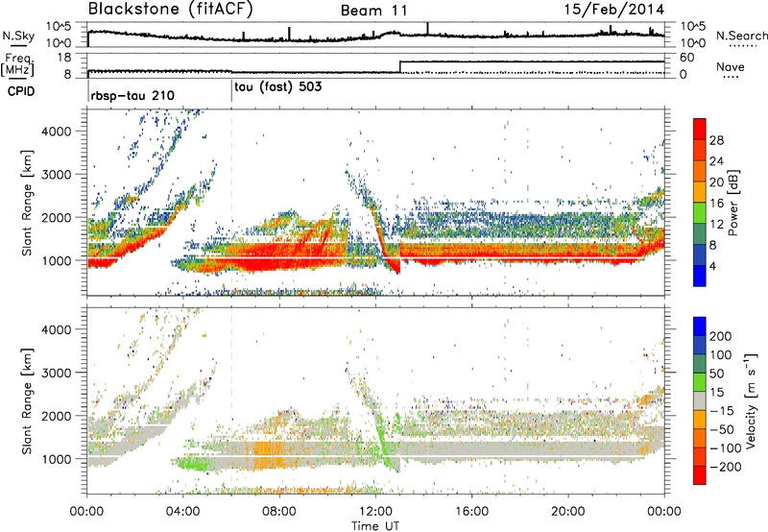Click the "60" Nave axis tick value
Image resolution: width=768 pixels, height=532 pixels.
coord(687,58)
